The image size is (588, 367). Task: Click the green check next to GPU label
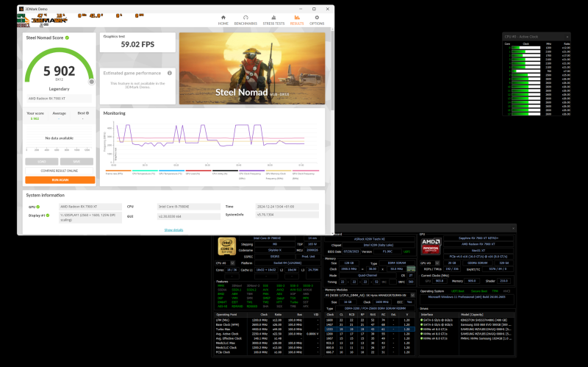[38, 207]
